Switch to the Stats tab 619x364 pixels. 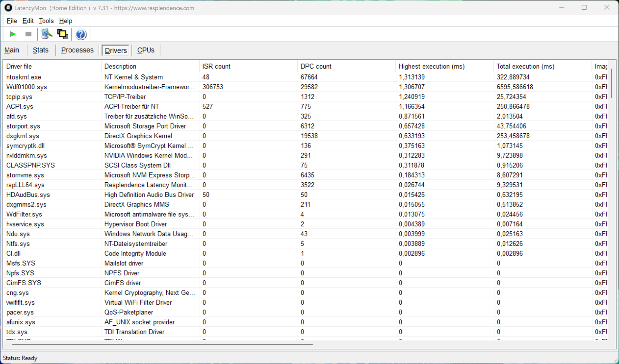(41, 50)
